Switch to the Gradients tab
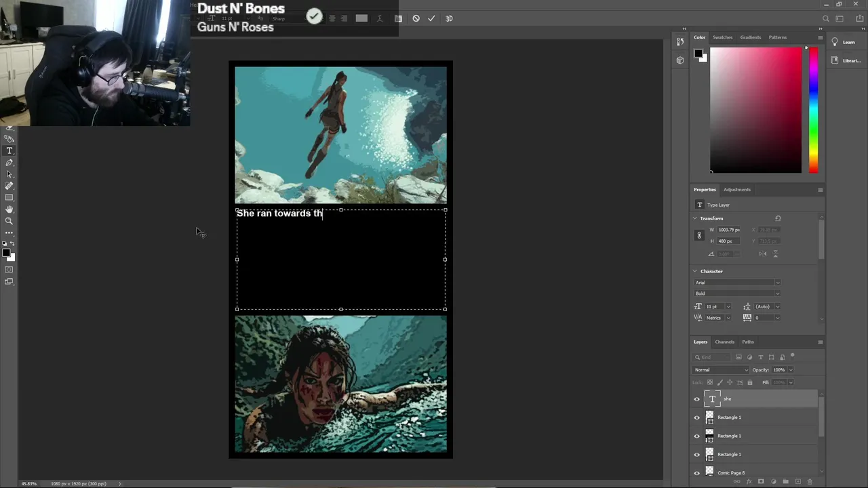This screenshot has width=868, height=488. coord(750,37)
